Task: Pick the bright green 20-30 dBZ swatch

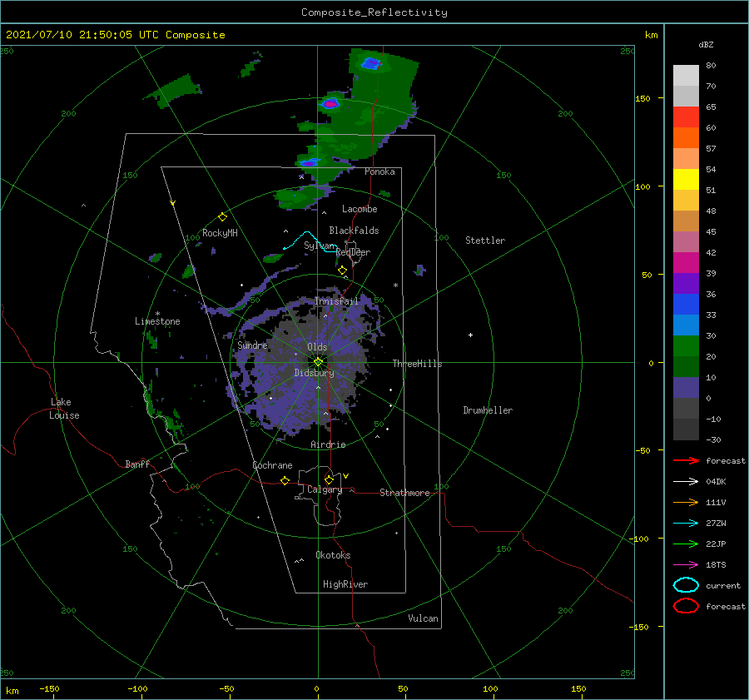Action: point(686,345)
